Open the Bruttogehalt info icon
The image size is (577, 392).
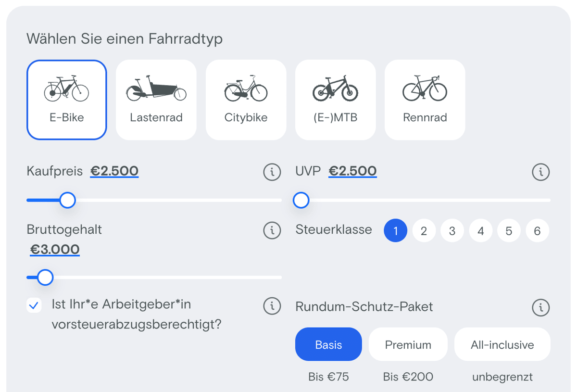tap(272, 230)
